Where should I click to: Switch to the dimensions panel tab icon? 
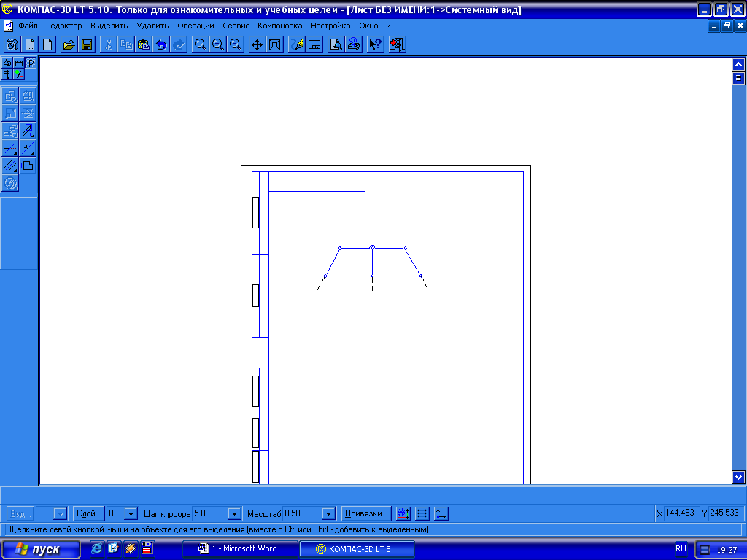18,63
